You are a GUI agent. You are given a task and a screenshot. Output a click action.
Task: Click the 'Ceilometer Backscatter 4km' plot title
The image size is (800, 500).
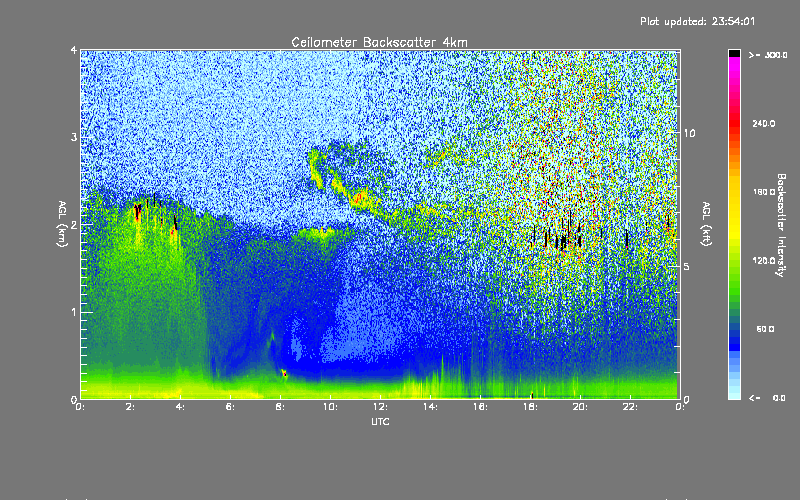(379, 42)
